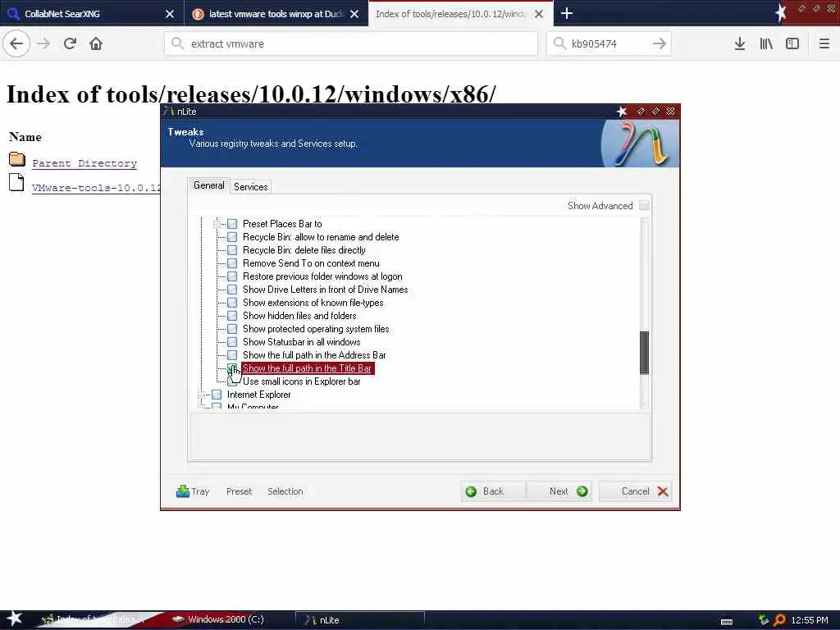The image size is (840, 630).
Task: Check Show Drive Letters in front of Drive Names
Action: point(232,290)
